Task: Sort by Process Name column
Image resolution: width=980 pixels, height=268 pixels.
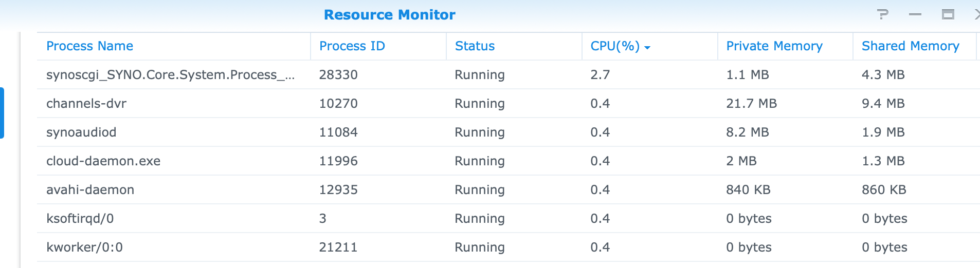Action: 89,46
